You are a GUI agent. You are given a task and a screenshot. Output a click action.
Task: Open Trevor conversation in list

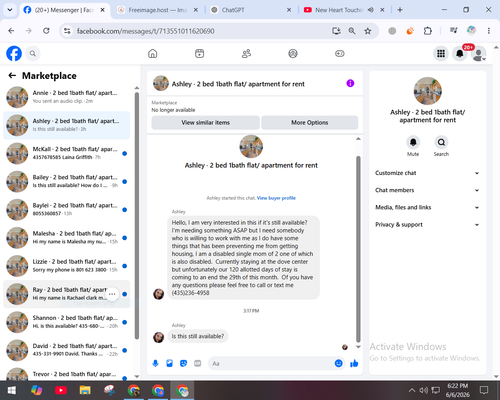67,374
